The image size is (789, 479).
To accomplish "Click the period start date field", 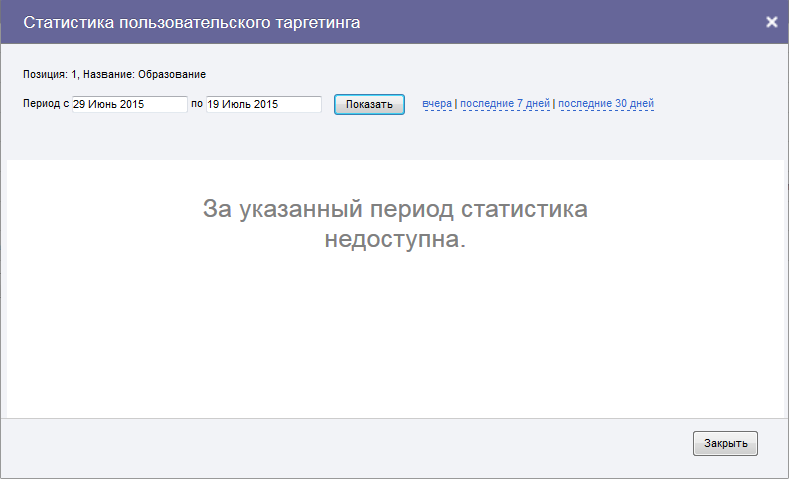I will pyautogui.click(x=130, y=104).
